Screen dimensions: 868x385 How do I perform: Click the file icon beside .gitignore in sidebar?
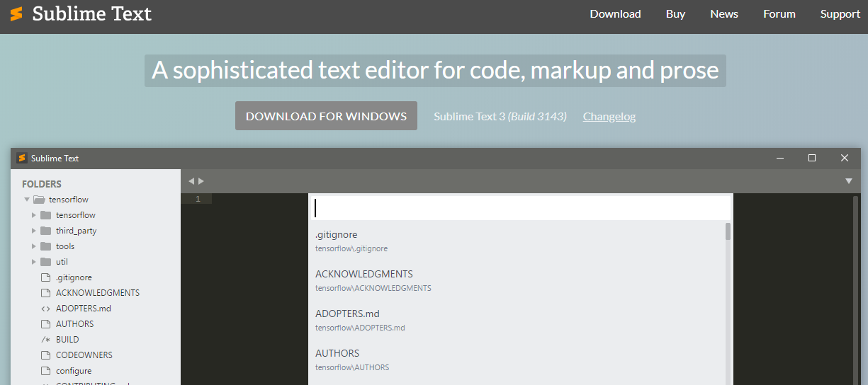[45, 277]
